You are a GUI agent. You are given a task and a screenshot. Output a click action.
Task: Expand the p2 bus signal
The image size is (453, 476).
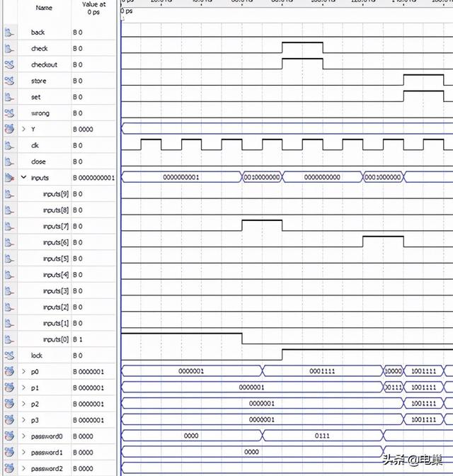coord(23,404)
